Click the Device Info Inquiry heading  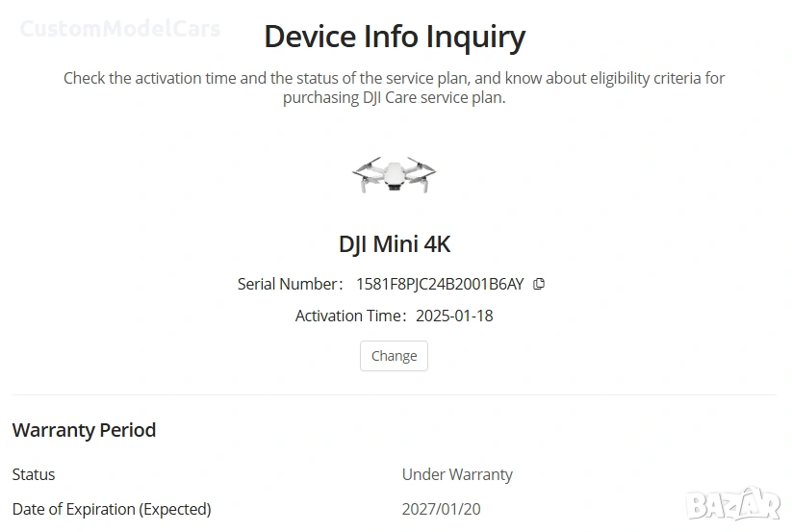(395, 37)
